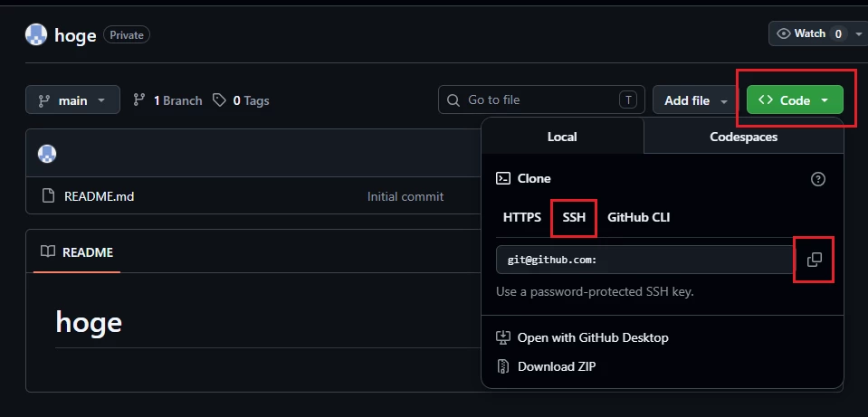Click the 'Use a password-protected SSH key.' text
This screenshot has height=417, width=868.
[x=595, y=291]
